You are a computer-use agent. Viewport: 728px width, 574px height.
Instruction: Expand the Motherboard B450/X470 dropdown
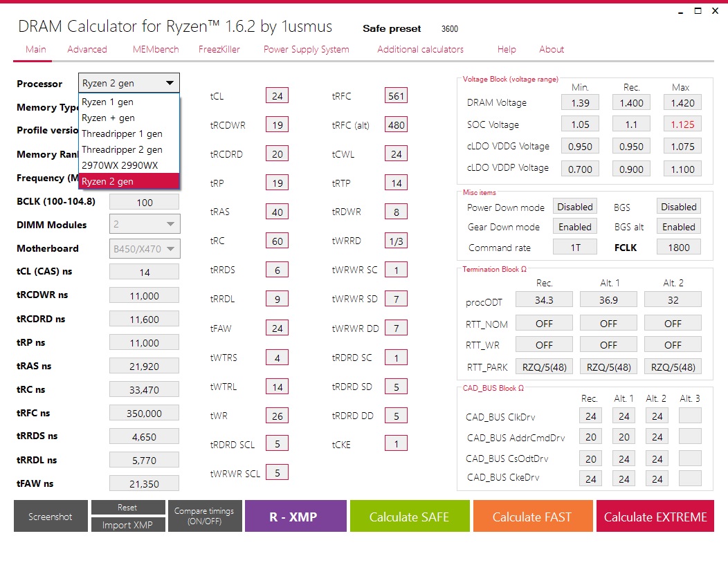[145, 249]
